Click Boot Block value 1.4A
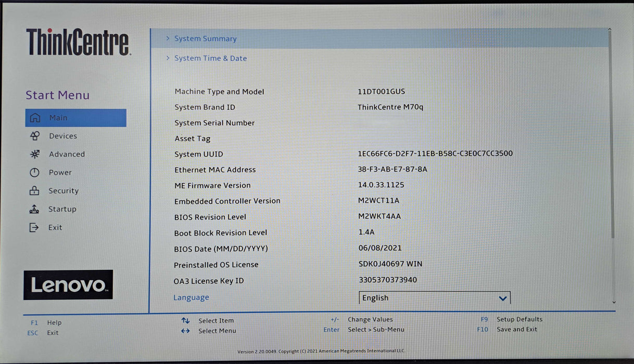This screenshot has height=364, width=634. pos(366,232)
